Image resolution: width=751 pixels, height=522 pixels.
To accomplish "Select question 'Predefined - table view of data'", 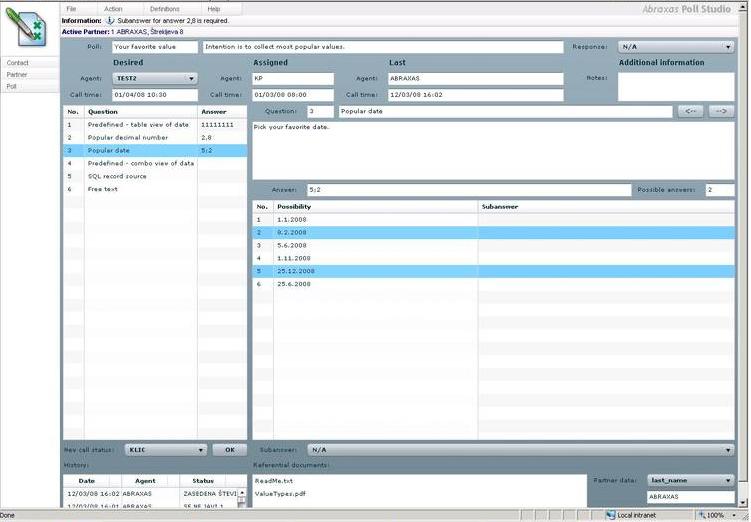I will (x=155, y=125).
